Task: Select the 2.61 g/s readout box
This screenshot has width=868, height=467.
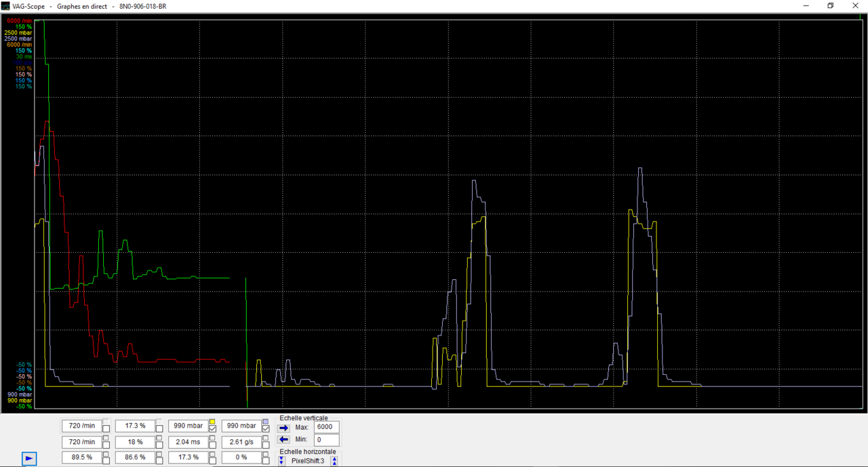Action: pyautogui.click(x=241, y=442)
